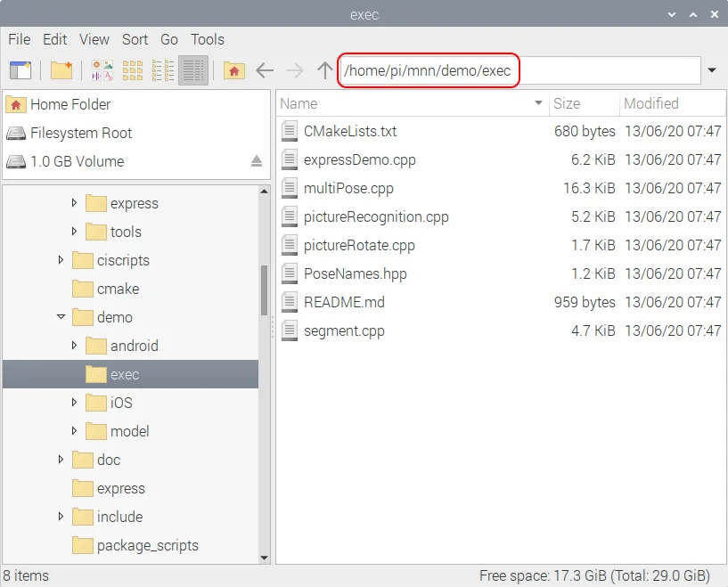This screenshot has height=587, width=728.
Task: Click the Home Folder place icon
Action: tap(16, 105)
